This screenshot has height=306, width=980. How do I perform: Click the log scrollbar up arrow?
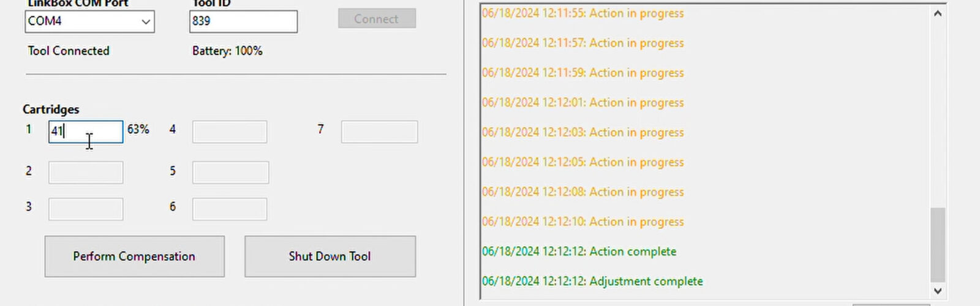pyautogui.click(x=937, y=13)
